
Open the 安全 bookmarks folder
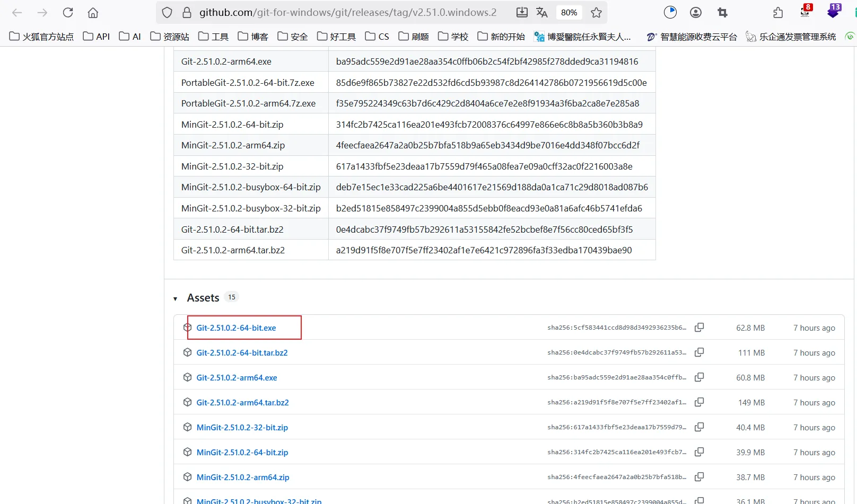tap(292, 37)
